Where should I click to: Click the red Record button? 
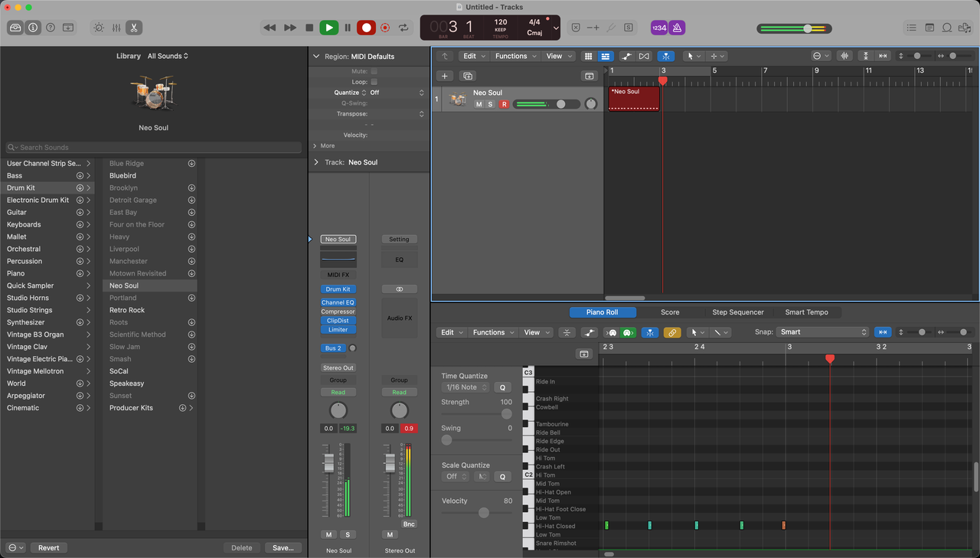tap(366, 28)
